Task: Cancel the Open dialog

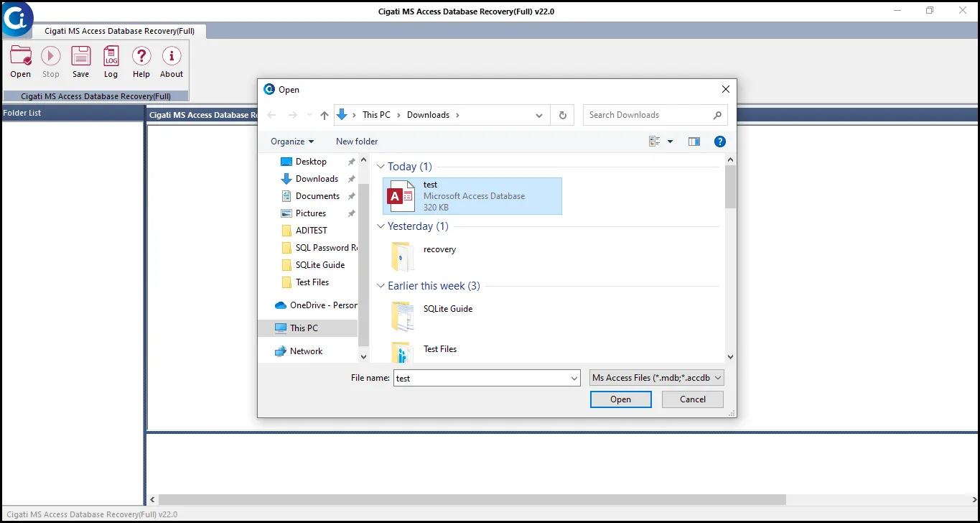Action: [693, 399]
